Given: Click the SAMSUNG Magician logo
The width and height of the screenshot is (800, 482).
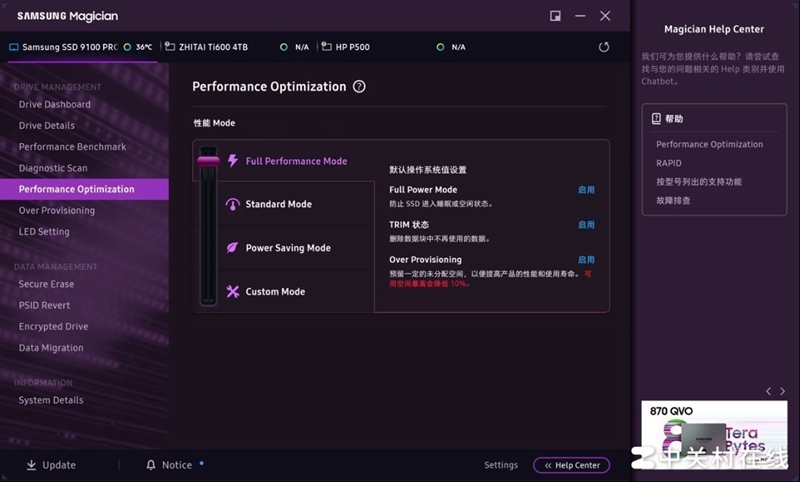Looking at the screenshot, I should pyautogui.click(x=67, y=16).
